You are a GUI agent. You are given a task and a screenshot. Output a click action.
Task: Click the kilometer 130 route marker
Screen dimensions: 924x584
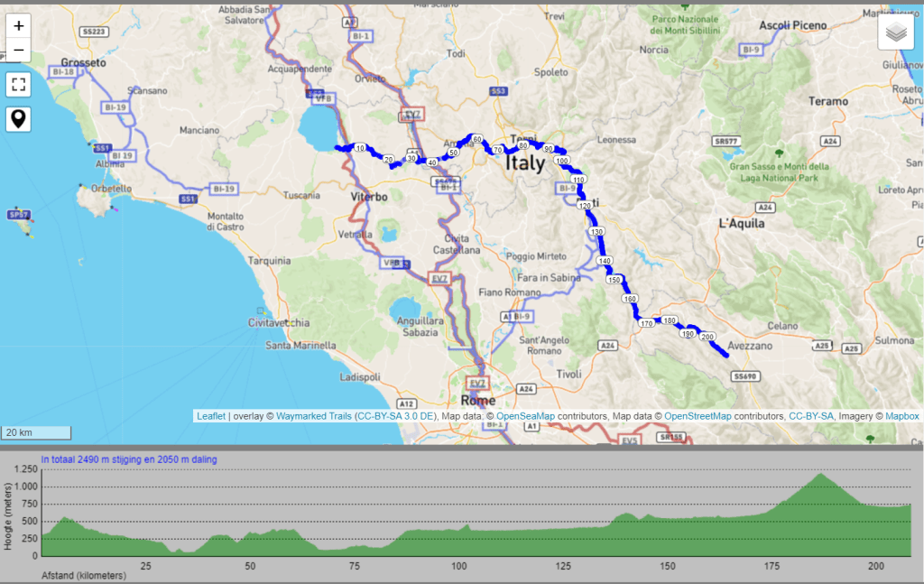click(595, 232)
